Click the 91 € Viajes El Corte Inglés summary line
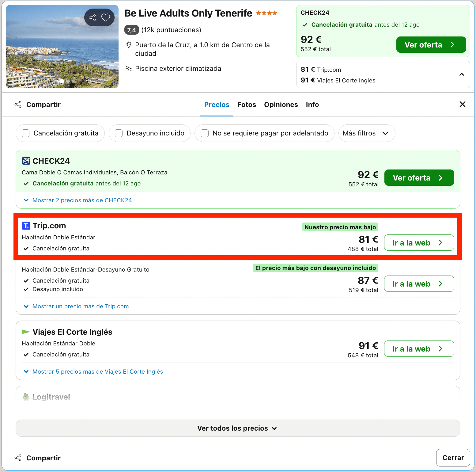476x472 pixels. pos(338,80)
